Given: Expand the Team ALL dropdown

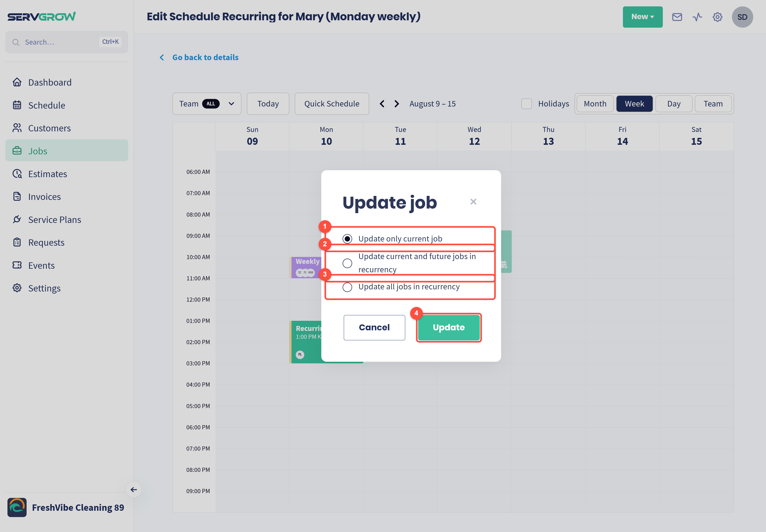Looking at the screenshot, I should pos(207,104).
